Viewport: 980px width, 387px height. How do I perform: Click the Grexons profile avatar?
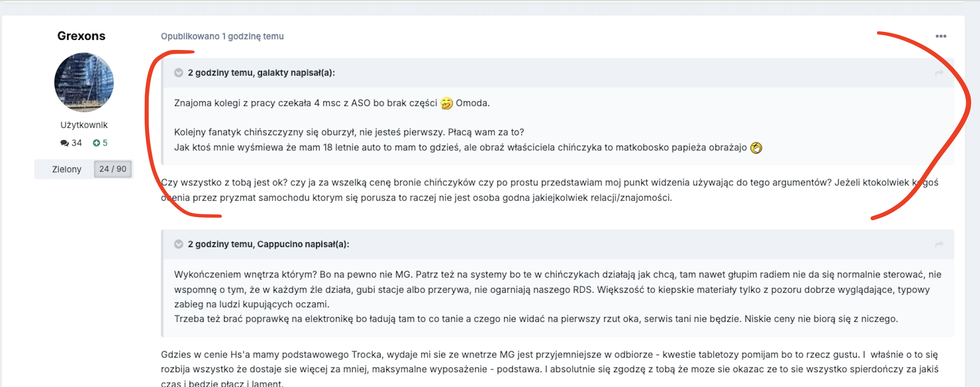pos(84,82)
